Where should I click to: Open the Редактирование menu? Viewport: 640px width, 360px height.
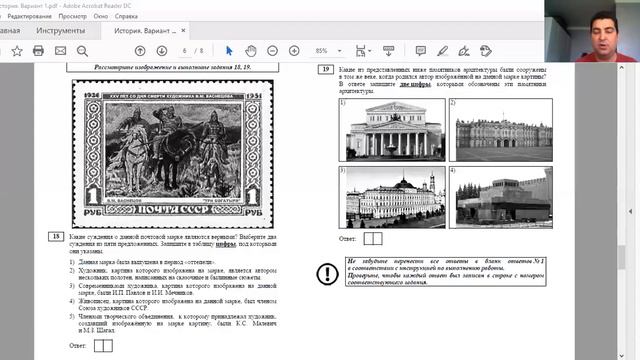tap(29, 16)
